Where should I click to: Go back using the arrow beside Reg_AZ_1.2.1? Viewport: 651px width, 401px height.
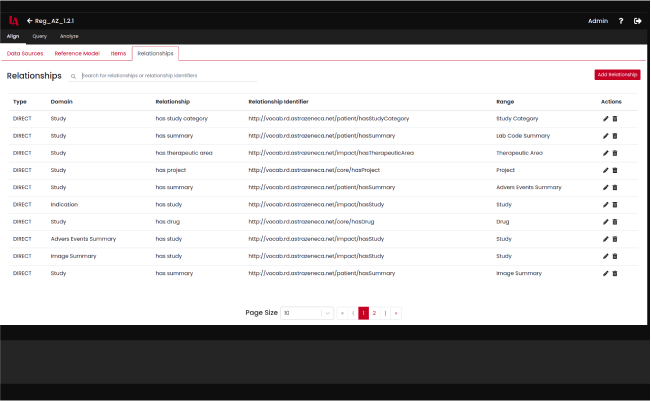click(29, 21)
